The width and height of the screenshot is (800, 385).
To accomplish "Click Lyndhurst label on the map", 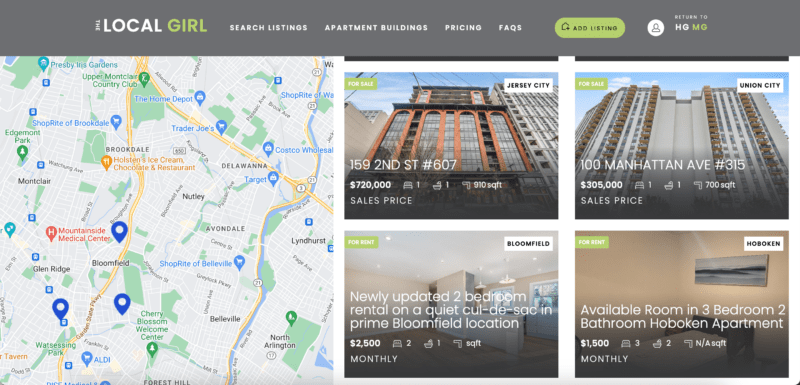I will click(x=308, y=241).
